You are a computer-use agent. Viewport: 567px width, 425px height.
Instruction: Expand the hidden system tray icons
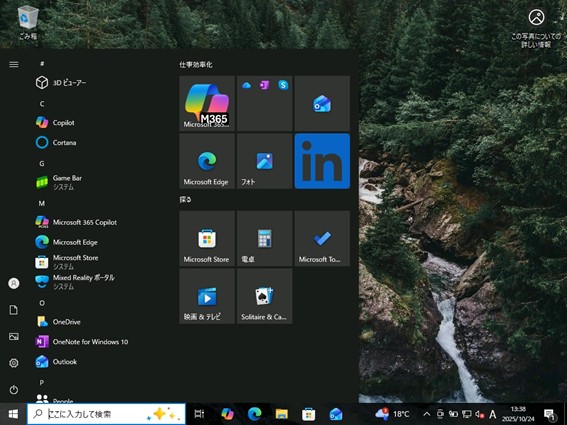(x=427, y=414)
